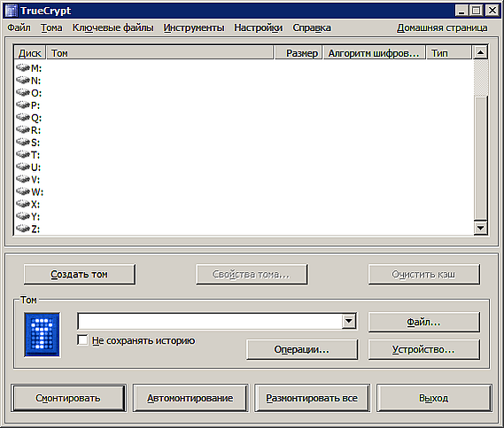Enable the 'Не сохранять историю' checkbox
The height and width of the screenshot is (428, 504).
pyautogui.click(x=82, y=340)
